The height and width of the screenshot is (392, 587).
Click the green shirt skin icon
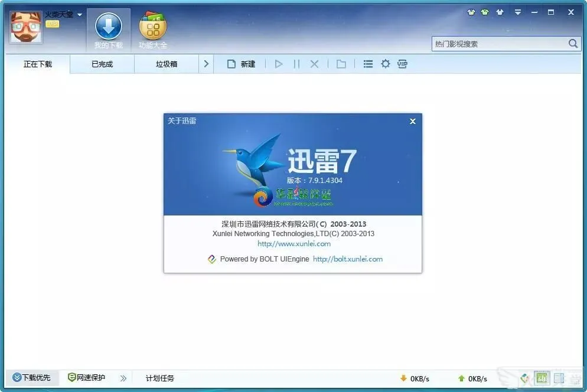(485, 12)
